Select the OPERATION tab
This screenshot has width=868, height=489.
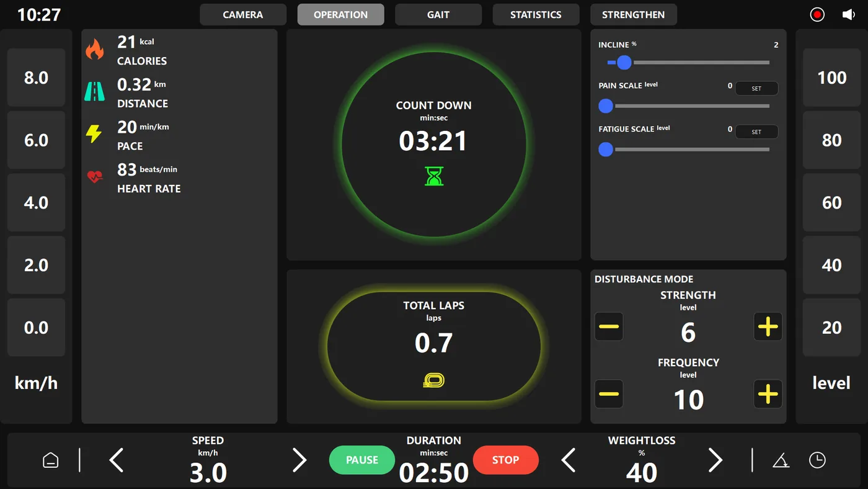pyautogui.click(x=341, y=15)
